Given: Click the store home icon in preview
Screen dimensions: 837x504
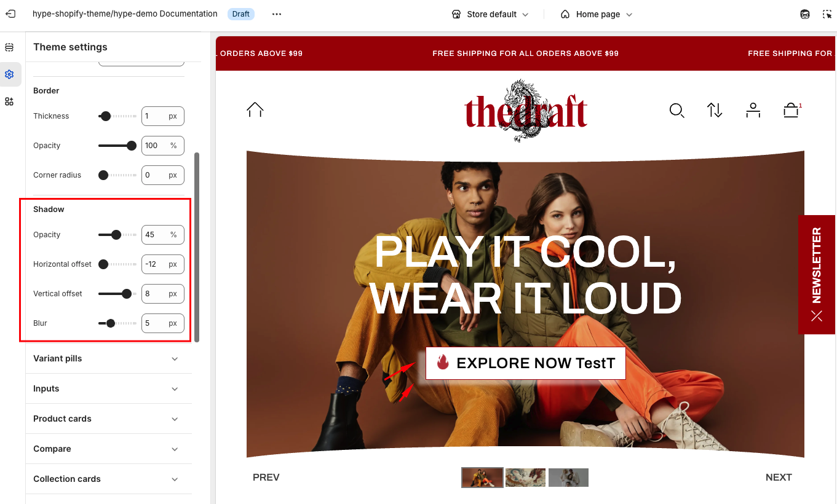Looking at the screenshot, I should pos(255,110).
